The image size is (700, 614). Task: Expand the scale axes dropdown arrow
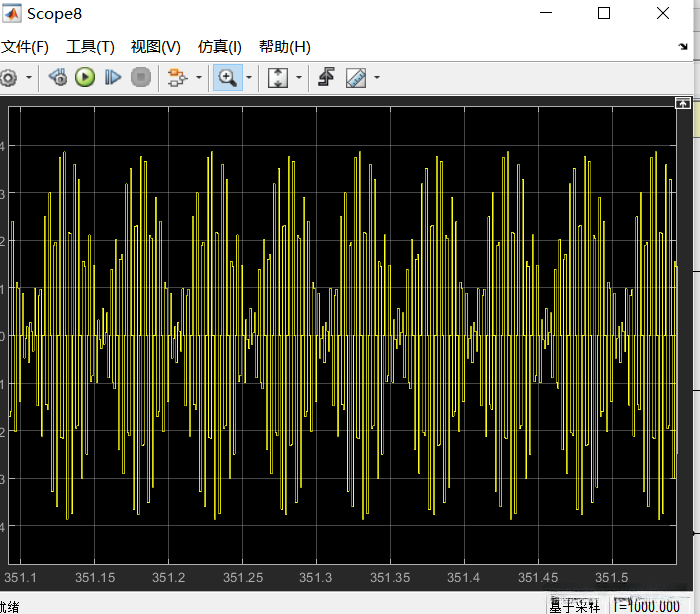coord(298,77)
